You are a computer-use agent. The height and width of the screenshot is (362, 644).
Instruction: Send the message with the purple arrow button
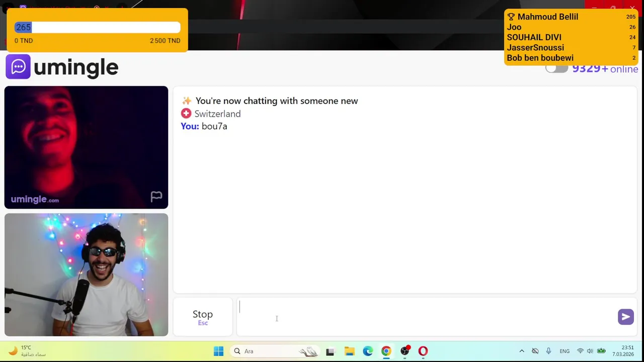pos(626,317)
